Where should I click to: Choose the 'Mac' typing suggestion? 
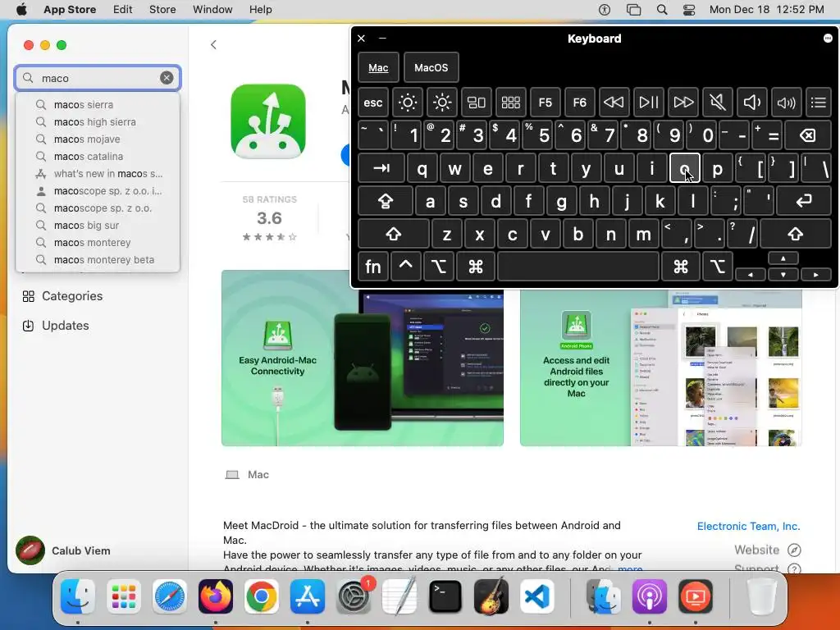point(378,67)
